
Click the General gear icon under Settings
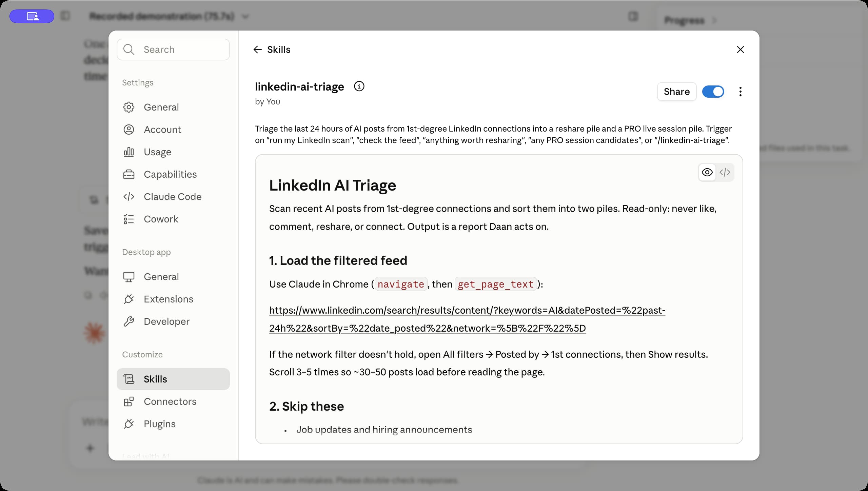129,107
